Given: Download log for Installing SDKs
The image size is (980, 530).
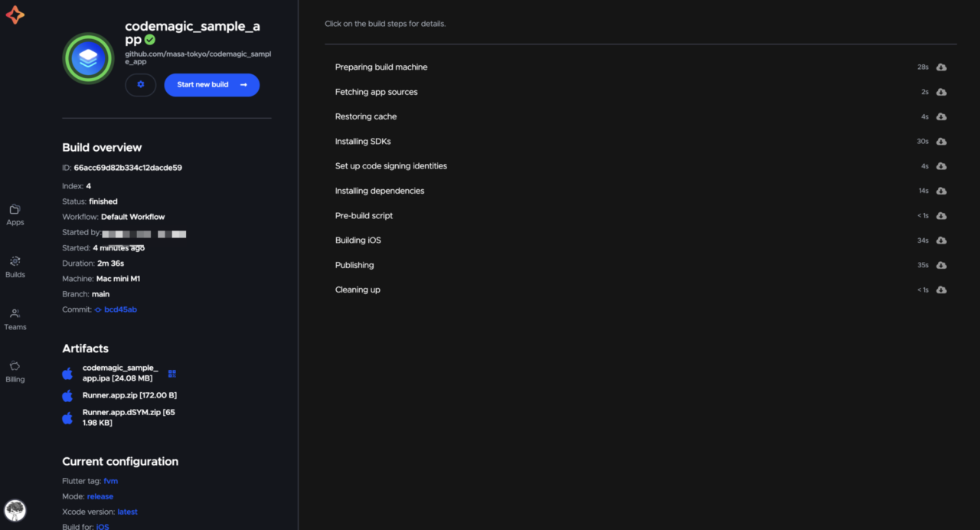Looking at the screenshot, I should [x=942, y=142].
